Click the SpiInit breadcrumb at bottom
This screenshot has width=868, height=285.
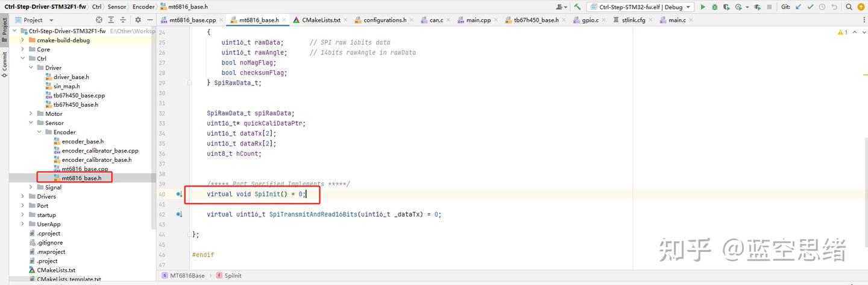pos(233,275)
